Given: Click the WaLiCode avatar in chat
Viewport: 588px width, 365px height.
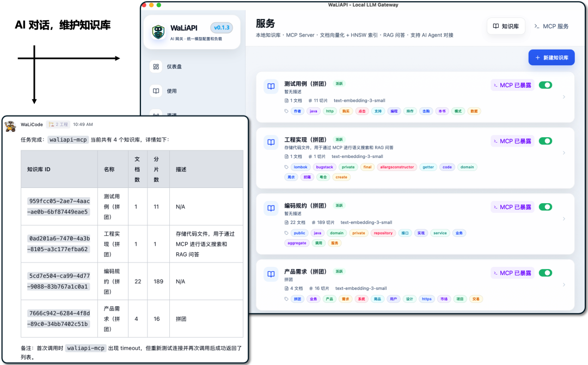Looking at the screenshot, I should [10, 126].
